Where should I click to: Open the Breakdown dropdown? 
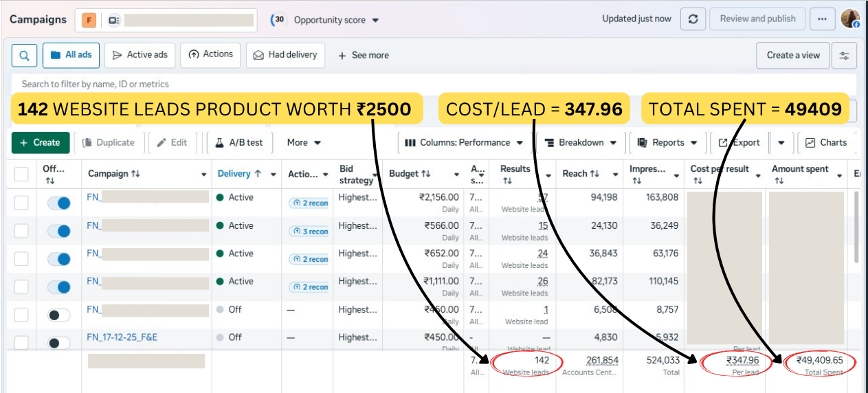pos(580,142)
